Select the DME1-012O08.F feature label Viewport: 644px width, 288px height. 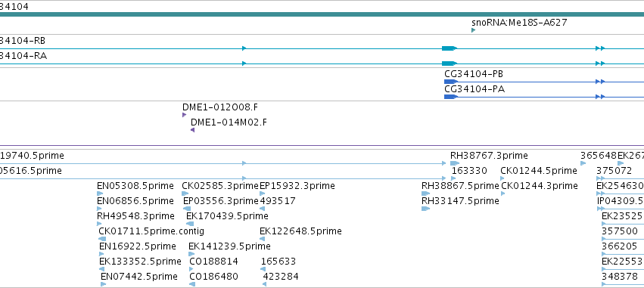(220, 107)
